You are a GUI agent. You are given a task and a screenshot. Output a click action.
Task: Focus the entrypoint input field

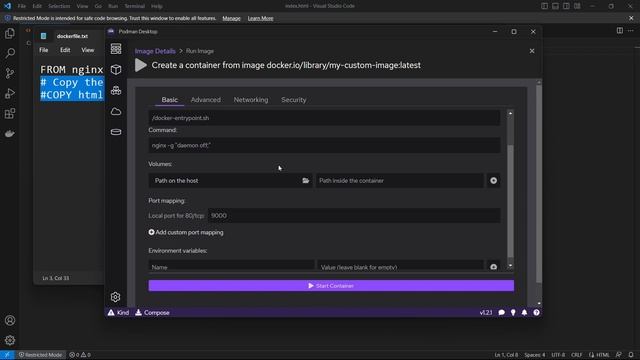324,118
